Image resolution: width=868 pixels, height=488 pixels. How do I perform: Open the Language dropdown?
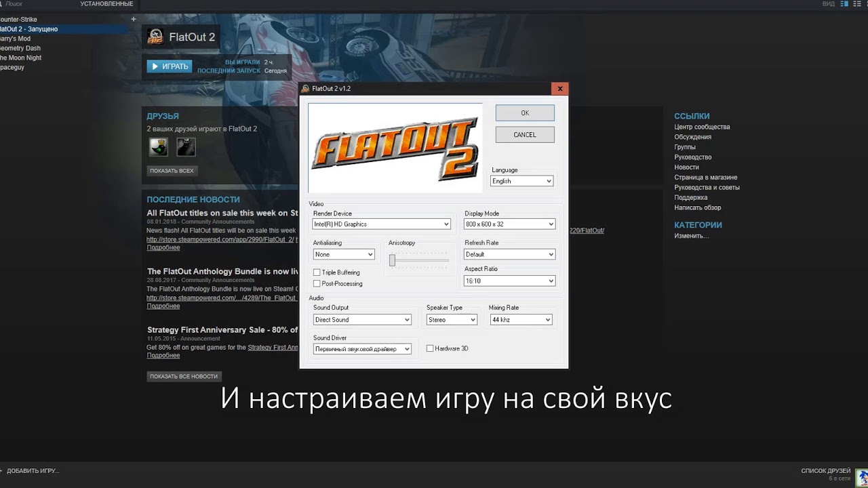coord(522,181)
